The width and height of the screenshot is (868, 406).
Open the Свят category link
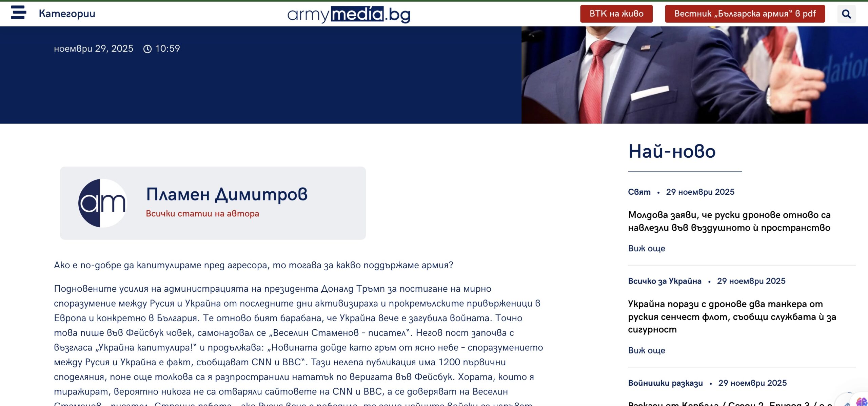pos(639,192)
